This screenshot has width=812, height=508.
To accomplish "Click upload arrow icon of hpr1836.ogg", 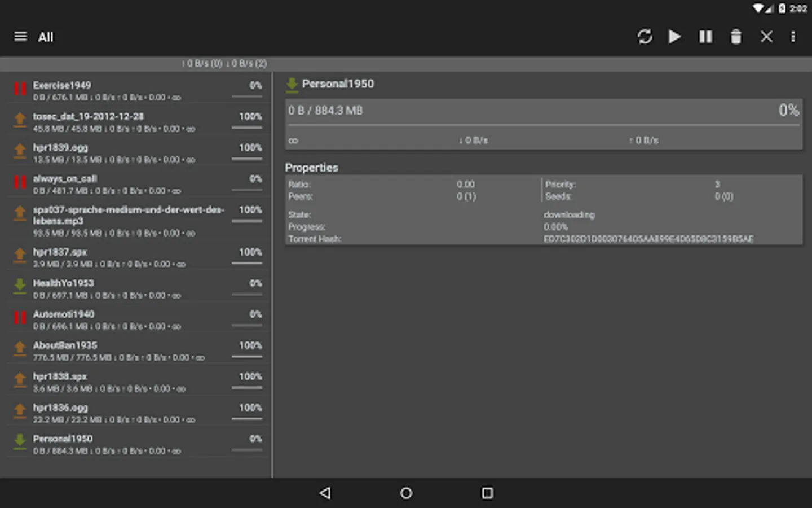I will pyautogui.click(x=20, y=410).
